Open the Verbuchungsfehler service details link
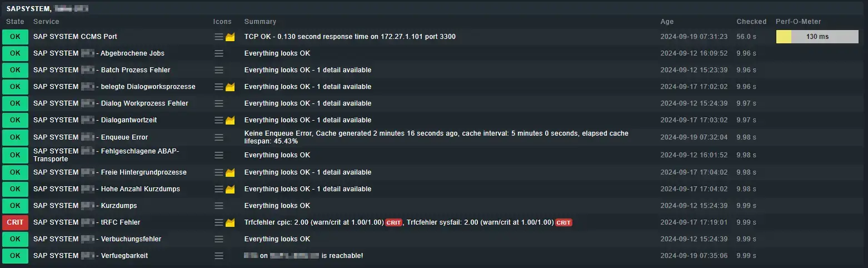868x268 pixels. click(x=131, y=239)
